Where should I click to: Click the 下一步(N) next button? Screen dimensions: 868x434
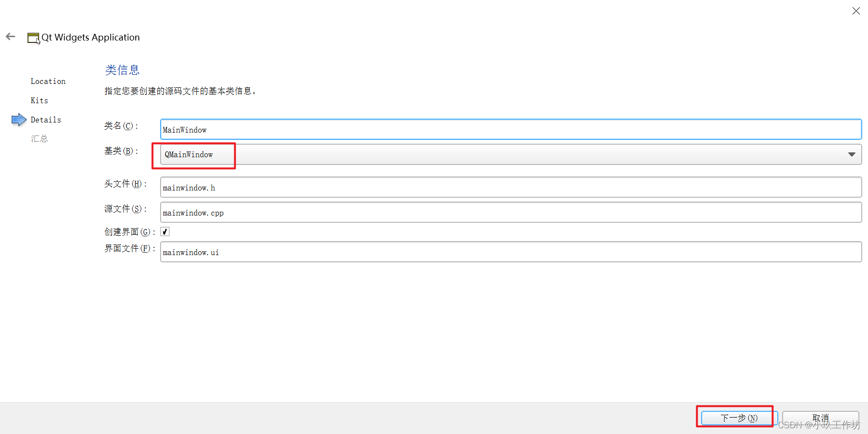click(739, 418)
